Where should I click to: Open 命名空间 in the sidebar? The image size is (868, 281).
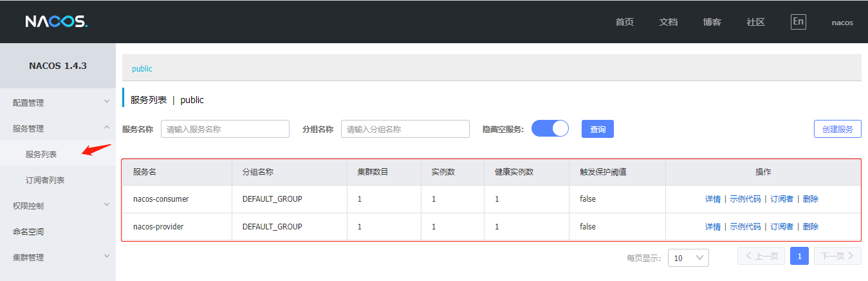(28, 231)
